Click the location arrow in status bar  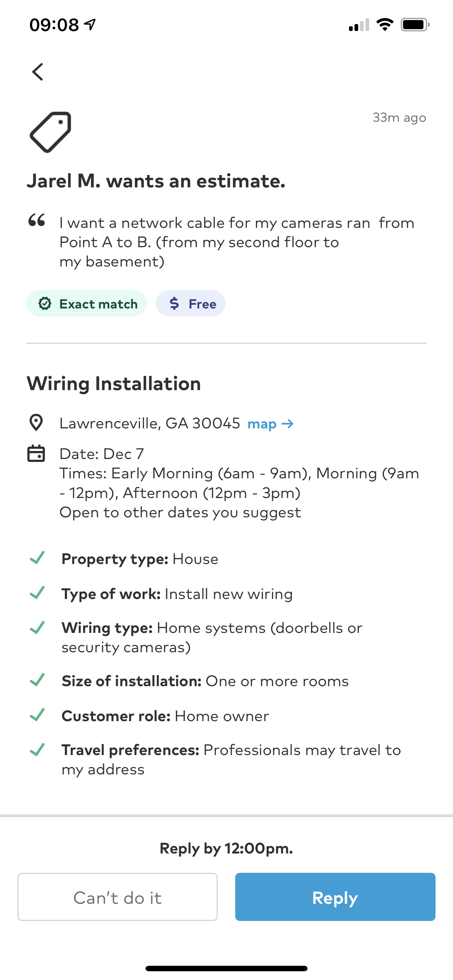pos(90,25)
